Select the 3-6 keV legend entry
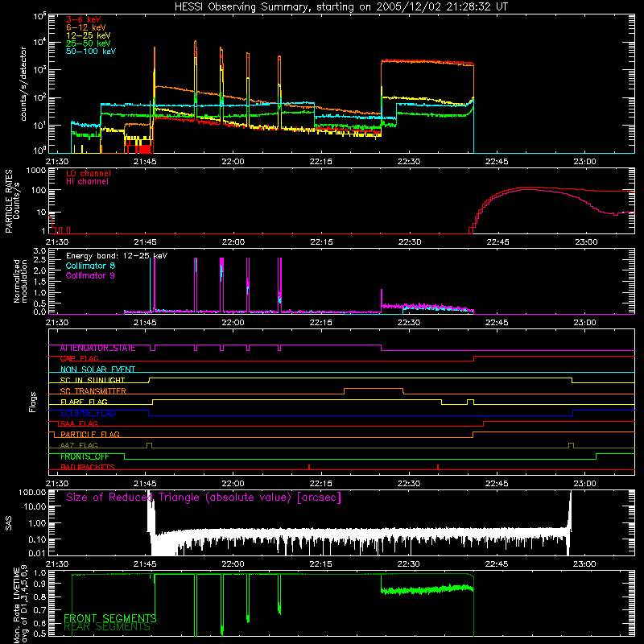 pos(84,19)
